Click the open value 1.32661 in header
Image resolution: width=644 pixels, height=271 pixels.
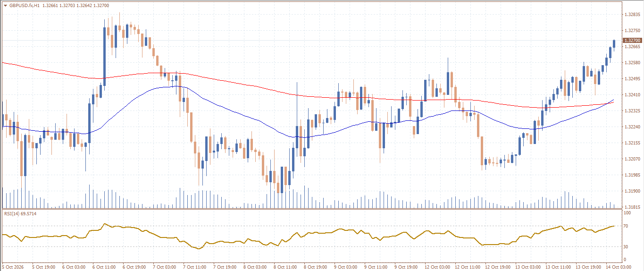[x=50, y=6]
